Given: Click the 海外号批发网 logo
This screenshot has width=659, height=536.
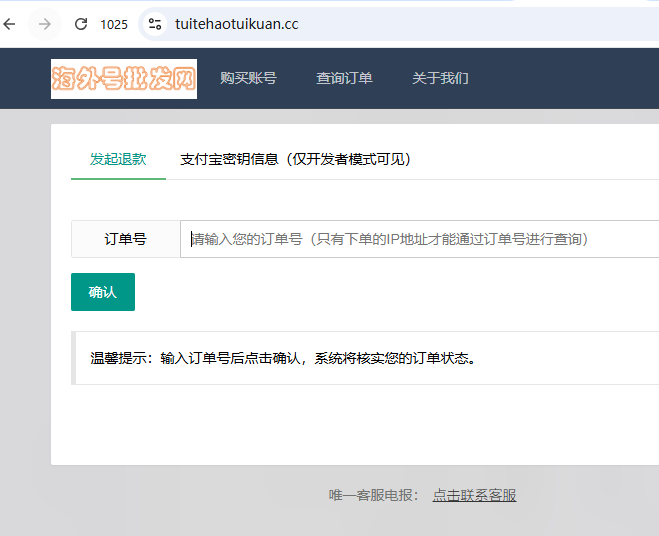Looking at the screenshot, I should click(x=124, y=79).
